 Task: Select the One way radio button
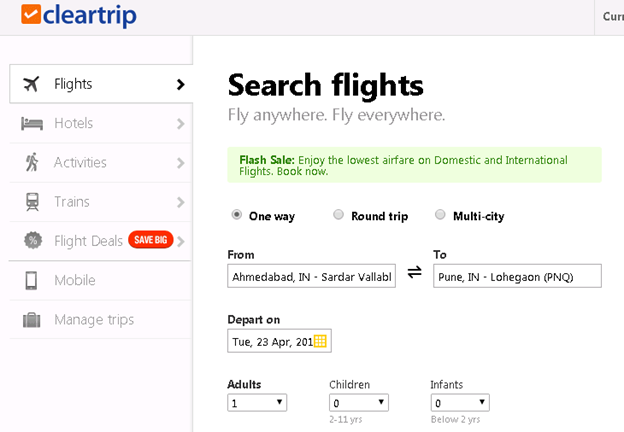237,215
